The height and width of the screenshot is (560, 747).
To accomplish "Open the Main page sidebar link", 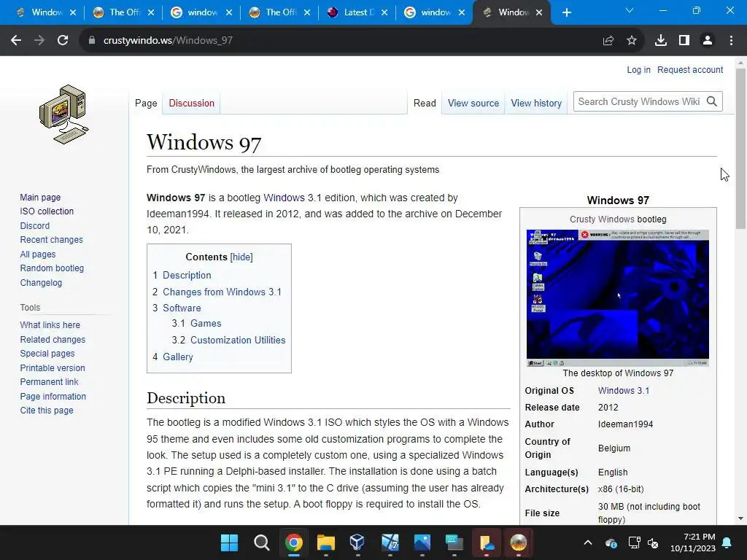I will (40, 197).
